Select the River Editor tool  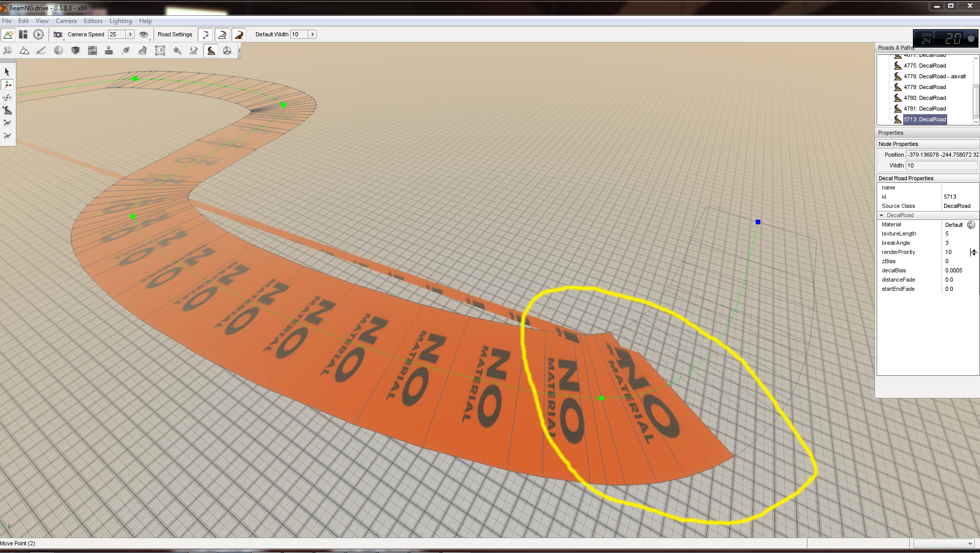(x=194, y=50)
